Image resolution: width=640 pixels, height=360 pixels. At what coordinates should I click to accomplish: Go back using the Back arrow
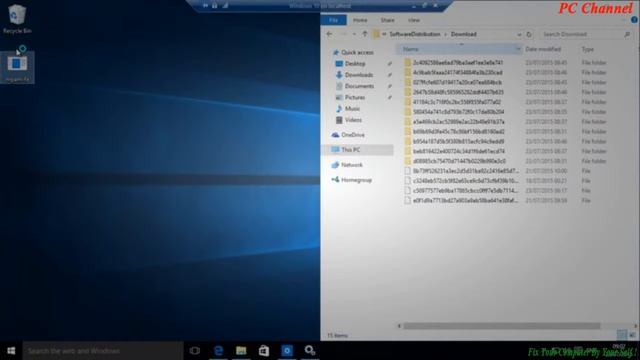tap(329, 34)
